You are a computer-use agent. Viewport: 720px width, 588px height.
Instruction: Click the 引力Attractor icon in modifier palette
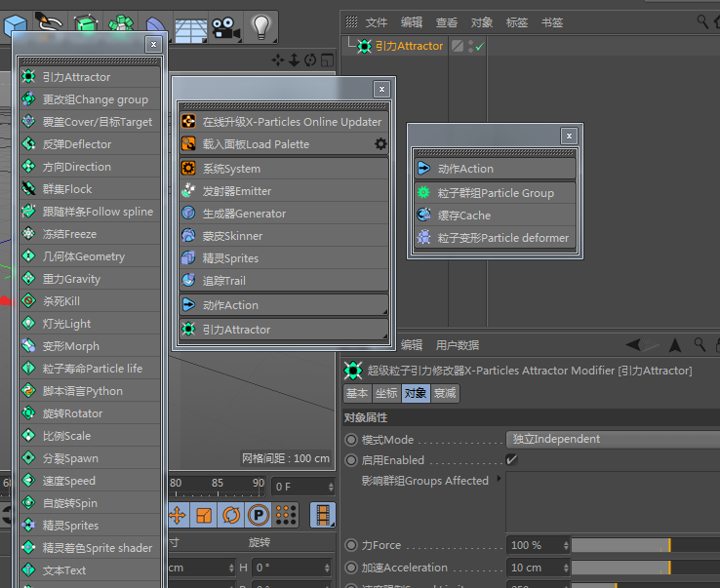(x=28, y=77)
